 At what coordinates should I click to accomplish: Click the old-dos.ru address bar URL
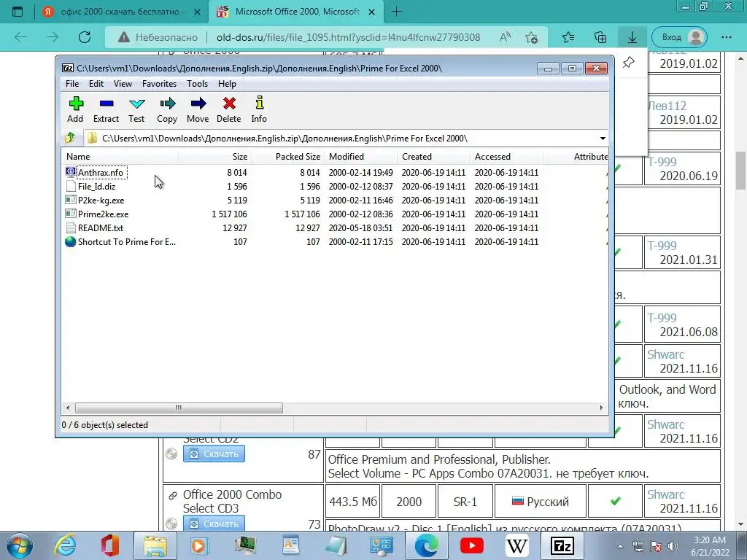348,37
